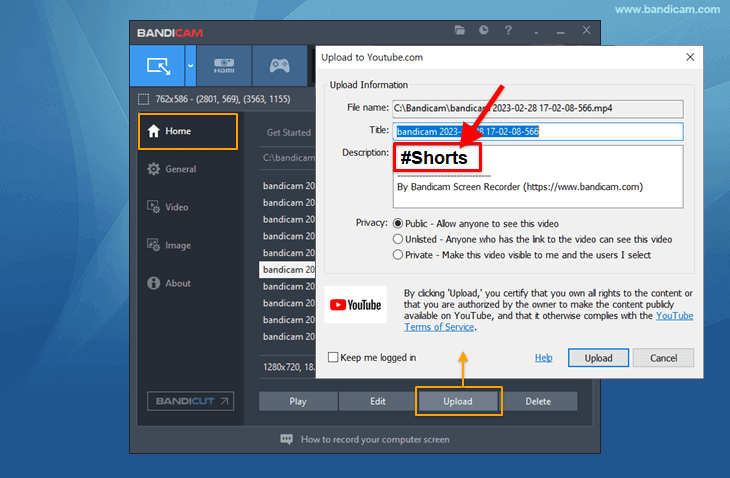Click the rectangle area selection icon

143,99
